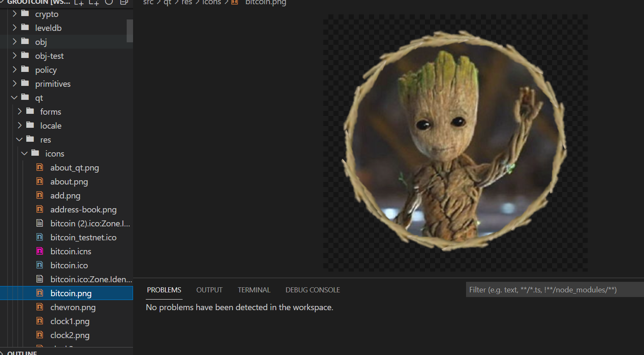644x355 pixels.
Task: Collapse the qt folder chevron
Action: point(14,97)
